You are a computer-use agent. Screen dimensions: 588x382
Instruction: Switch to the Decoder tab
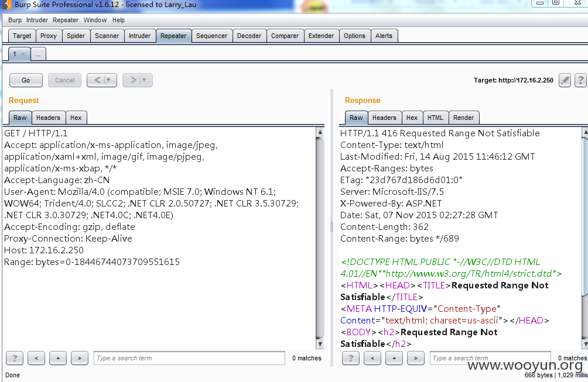[249, 36]
